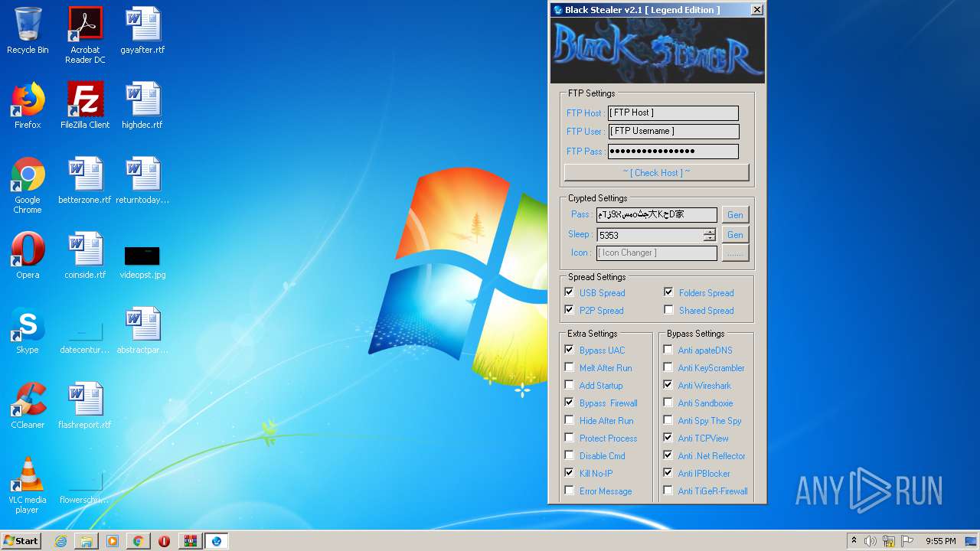Launch VLC media player shortcut

pos(28,485)
